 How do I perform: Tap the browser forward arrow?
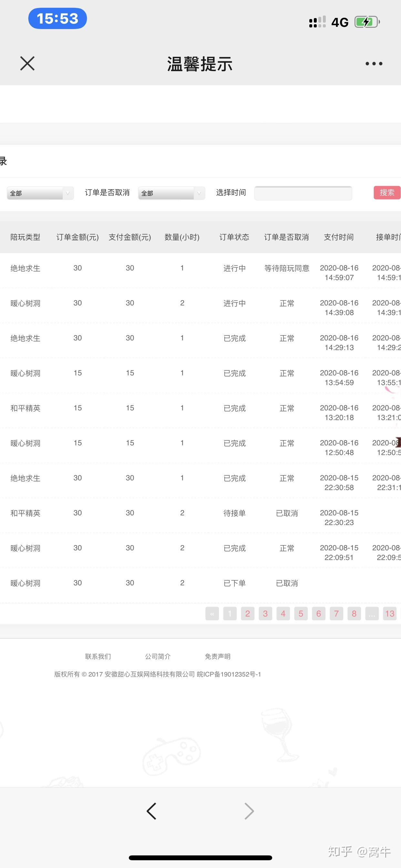pos(249,811)
